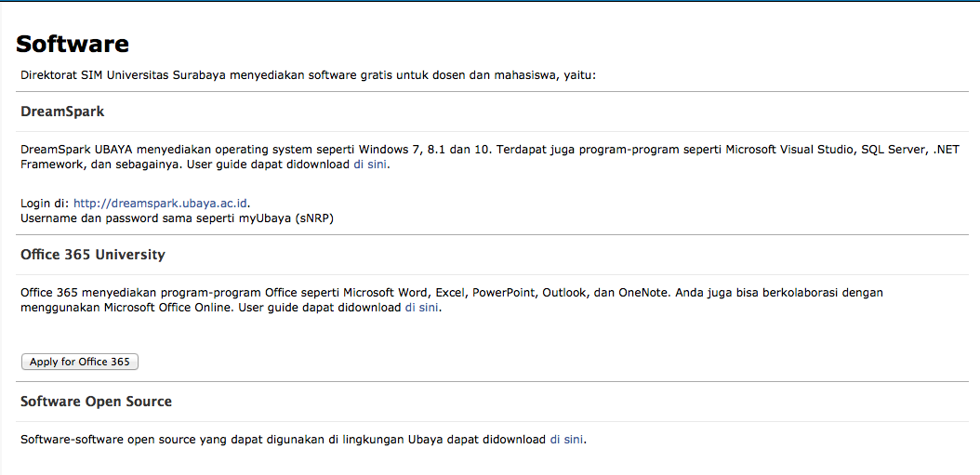Click the main "Software" page heading
The image size is (980, 475).
[72, 44]
